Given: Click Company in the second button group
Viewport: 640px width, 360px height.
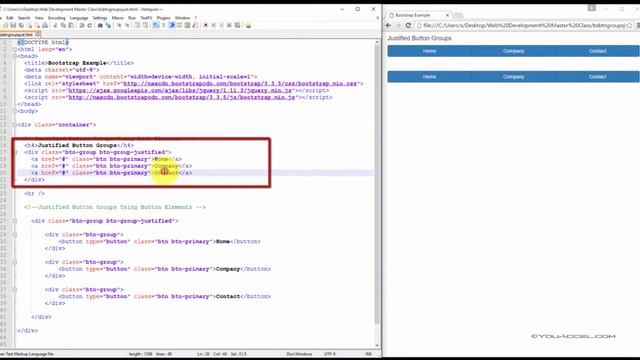Looking at the screenshot, I should [513, 77].
